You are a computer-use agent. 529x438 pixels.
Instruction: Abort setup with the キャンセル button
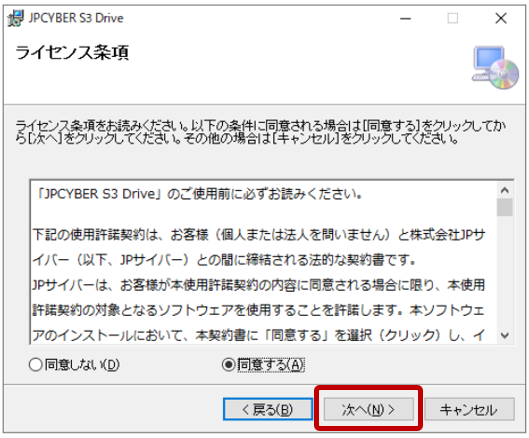pos(469,409)
